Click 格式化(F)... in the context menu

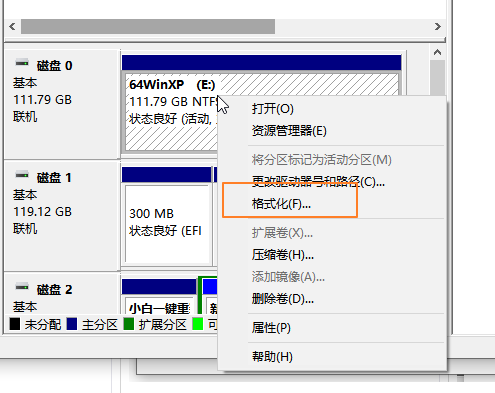281,204
